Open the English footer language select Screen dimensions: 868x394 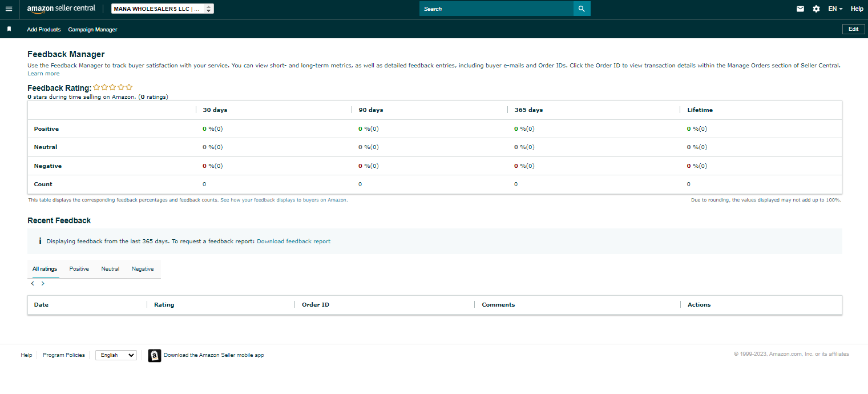tap(116, 355)
